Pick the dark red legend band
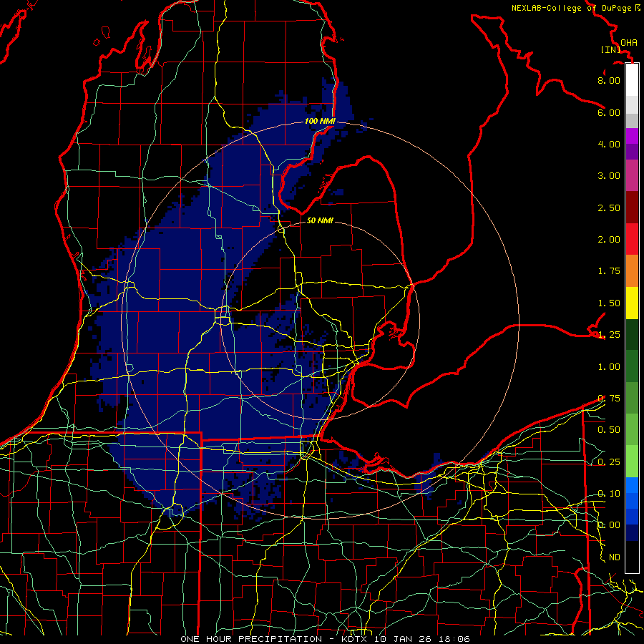This screenshot has width=644, height=644. (x=632, y=208)
